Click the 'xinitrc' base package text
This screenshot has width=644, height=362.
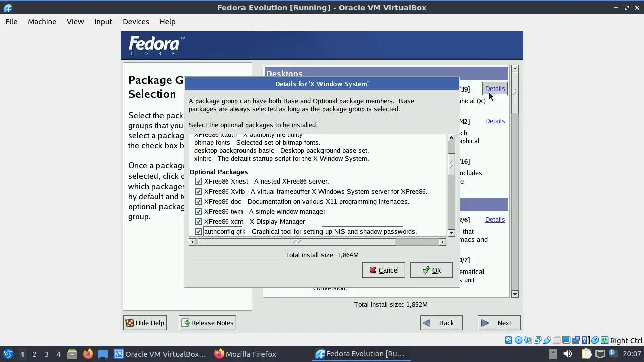[x=281, y=158]
